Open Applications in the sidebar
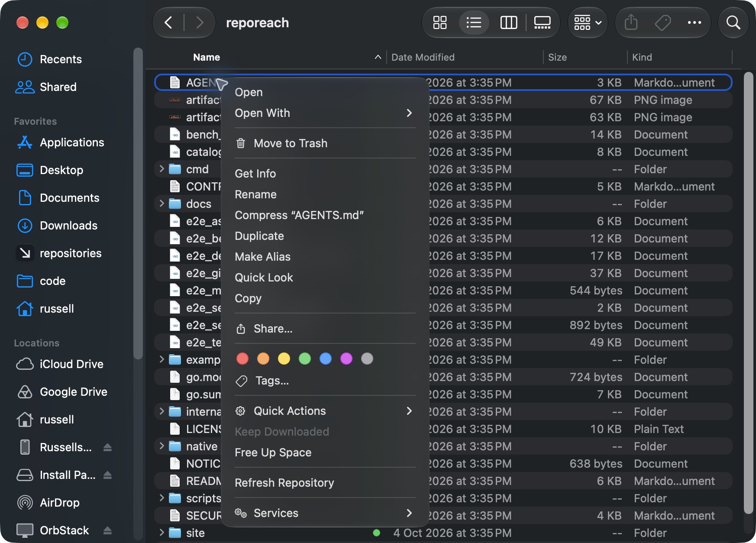Image resolution: width=756 pixels, height=543 pixels. click(x=60, y=142)
